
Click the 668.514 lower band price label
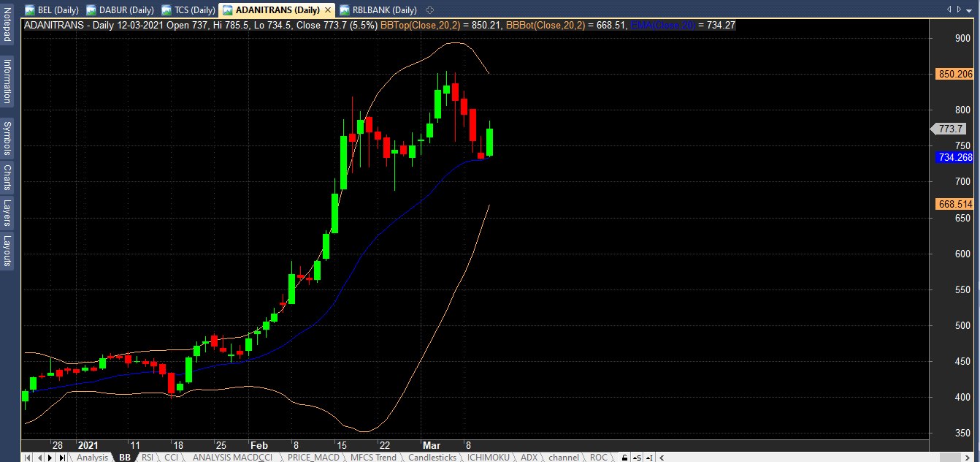(954, 204)
